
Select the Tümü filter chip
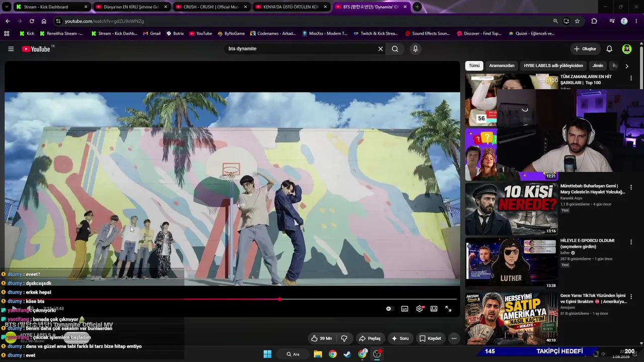[x=474, y=66]
